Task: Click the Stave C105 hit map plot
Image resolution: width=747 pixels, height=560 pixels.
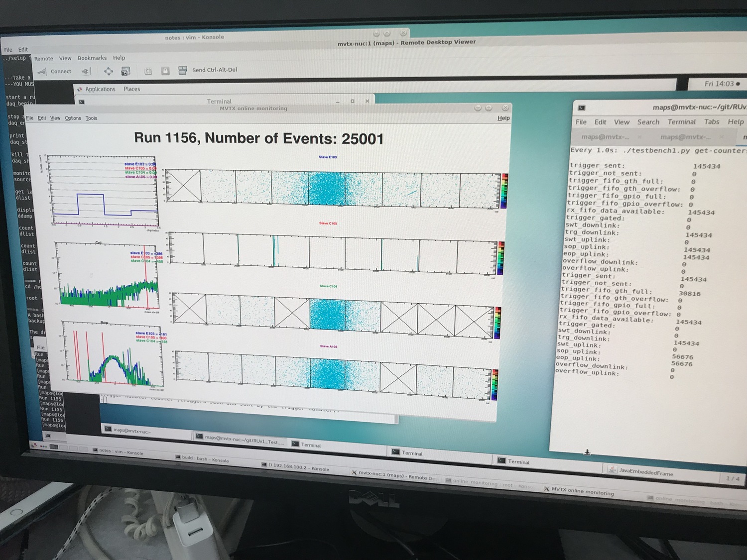Action: (x=334, y=253)
